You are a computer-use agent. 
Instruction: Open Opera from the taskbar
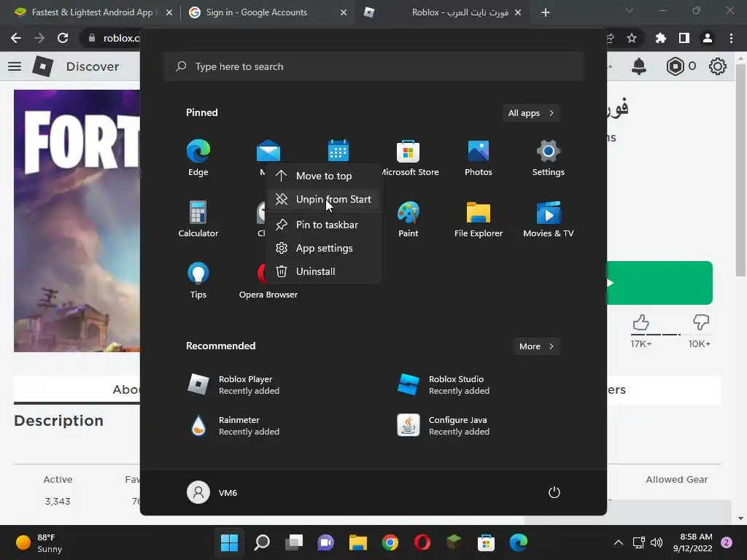click(422, 542)
